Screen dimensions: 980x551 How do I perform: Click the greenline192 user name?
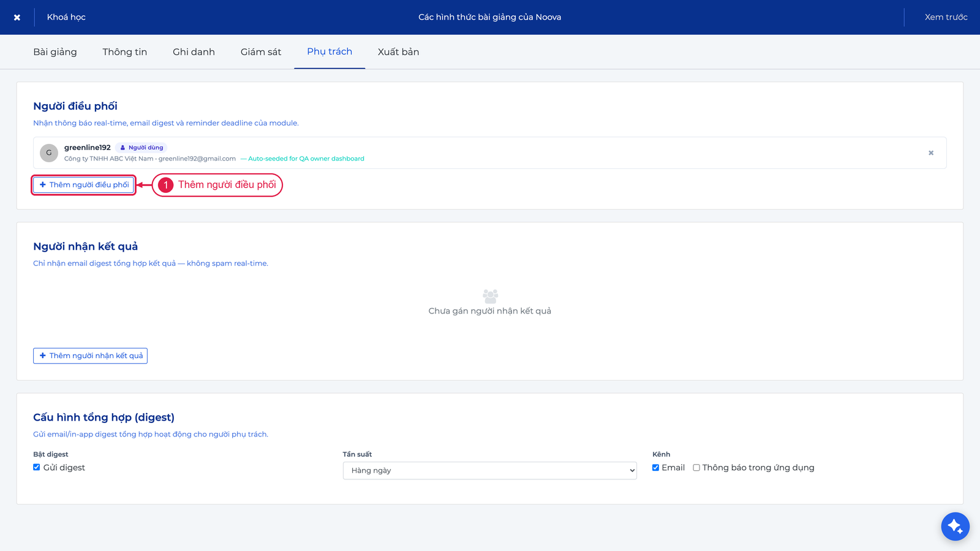click(88, 148)
